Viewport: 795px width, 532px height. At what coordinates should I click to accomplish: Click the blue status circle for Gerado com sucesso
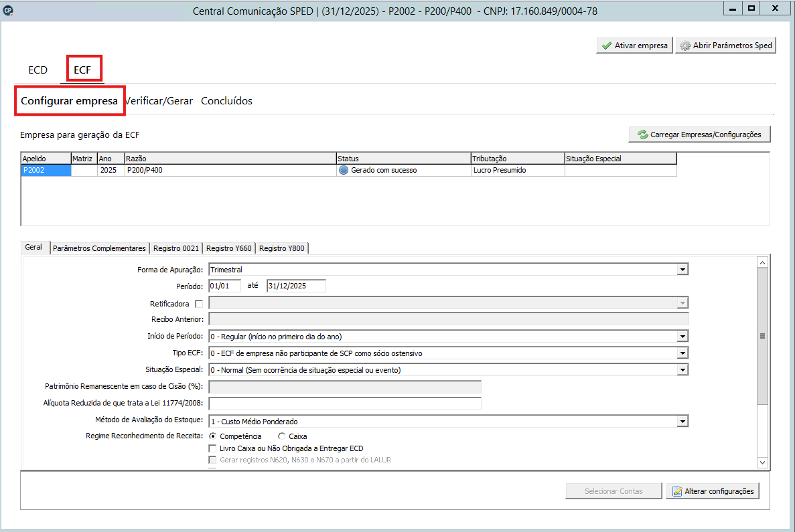tap(343, 170)
